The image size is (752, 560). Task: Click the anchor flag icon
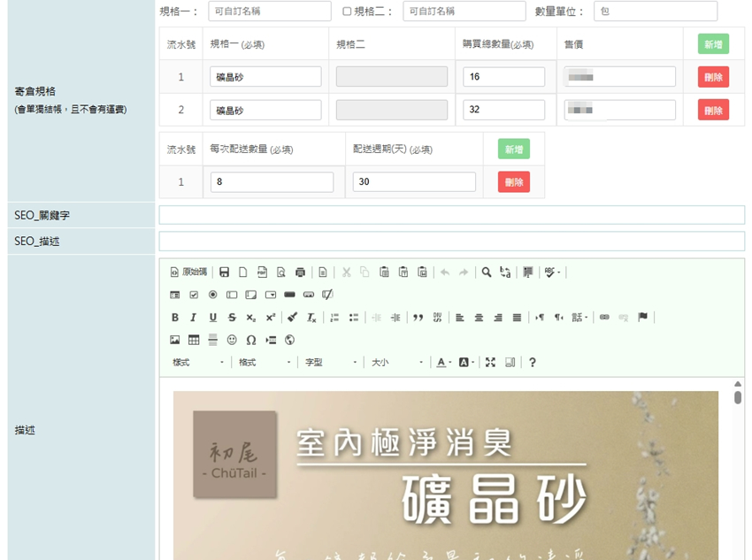tap(642, 318)
